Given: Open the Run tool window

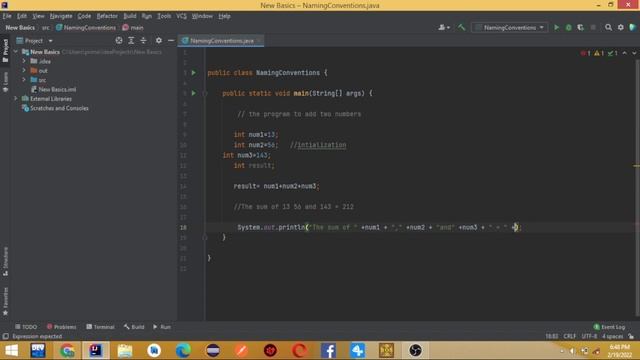Looking at the screenshot, I should (162, 327).
